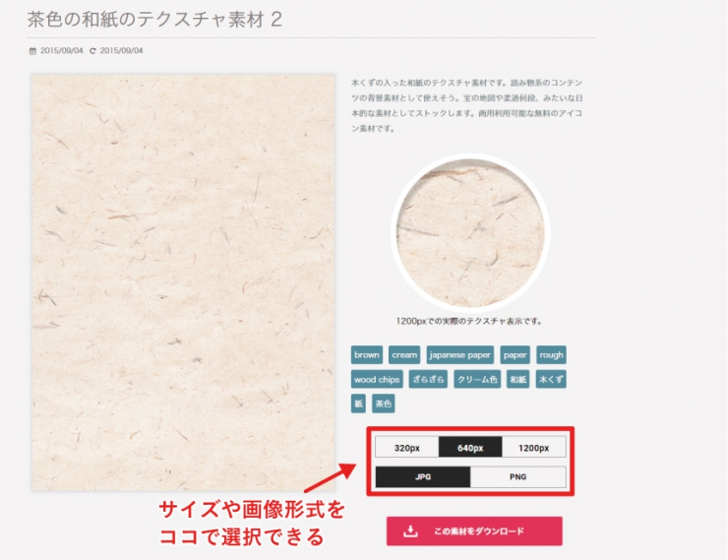
Task: Click the download icon on the pink button
Action: coord(410,530)
